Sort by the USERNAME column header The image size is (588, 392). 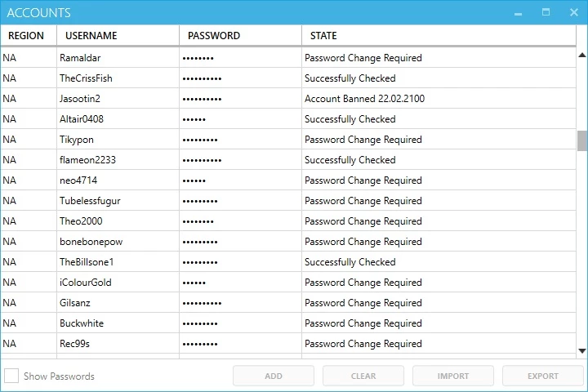click(x=118, y=36)
